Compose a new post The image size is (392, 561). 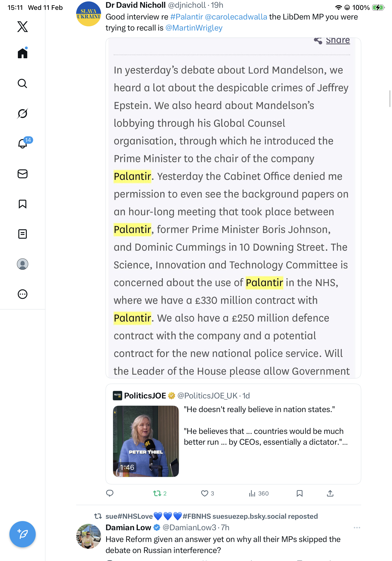tap(23, 534)
